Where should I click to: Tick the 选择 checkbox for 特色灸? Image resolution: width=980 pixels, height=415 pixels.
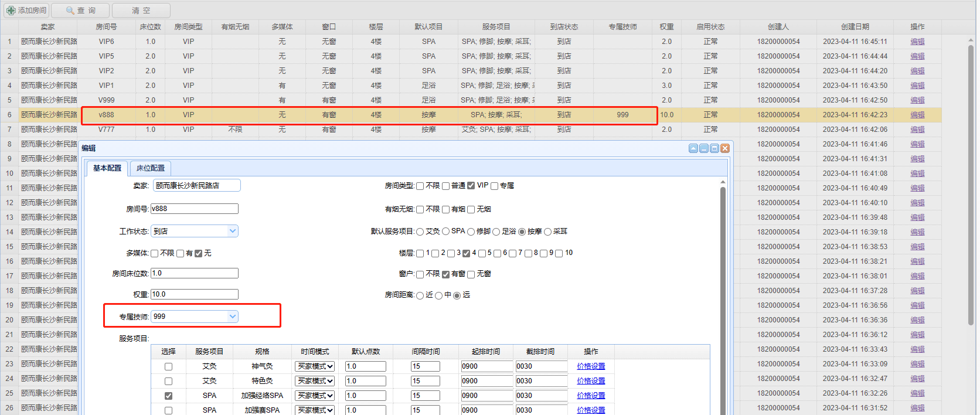[x=168, y=382]
